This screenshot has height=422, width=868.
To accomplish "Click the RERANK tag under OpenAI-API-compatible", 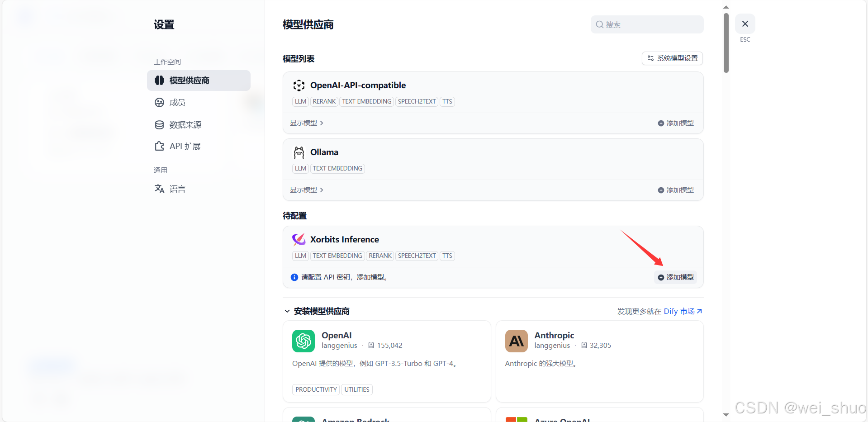I will [x=324, y=102].
